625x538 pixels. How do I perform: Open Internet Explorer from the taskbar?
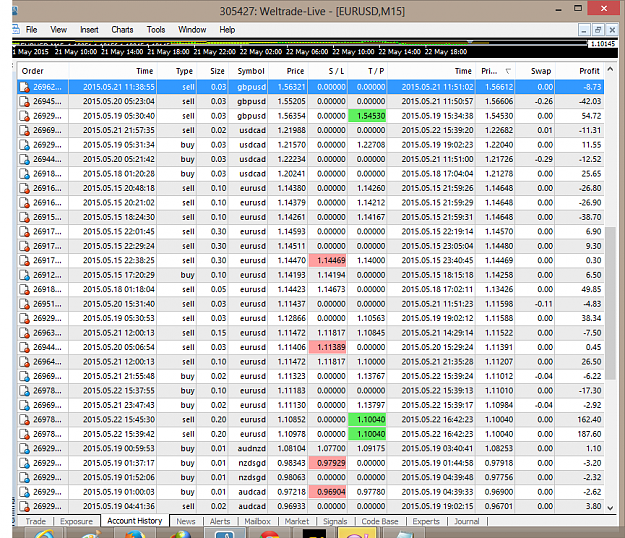click(44, 533)
